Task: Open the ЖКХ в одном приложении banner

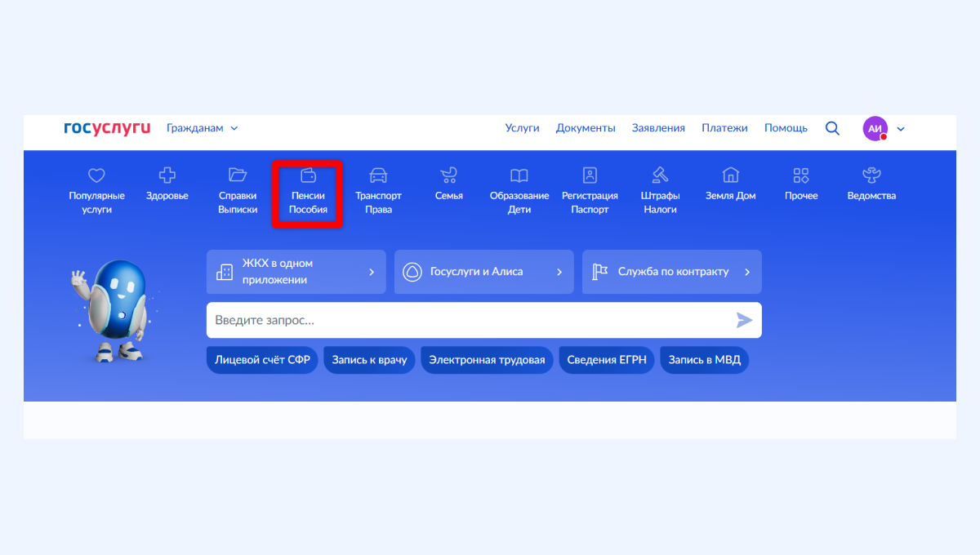Action: 296,272
